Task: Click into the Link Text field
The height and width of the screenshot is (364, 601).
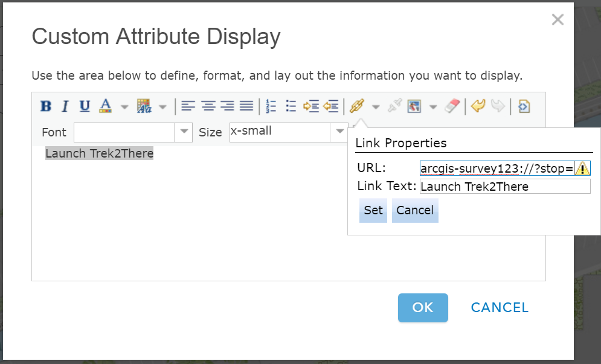Action: coord(504,187)
